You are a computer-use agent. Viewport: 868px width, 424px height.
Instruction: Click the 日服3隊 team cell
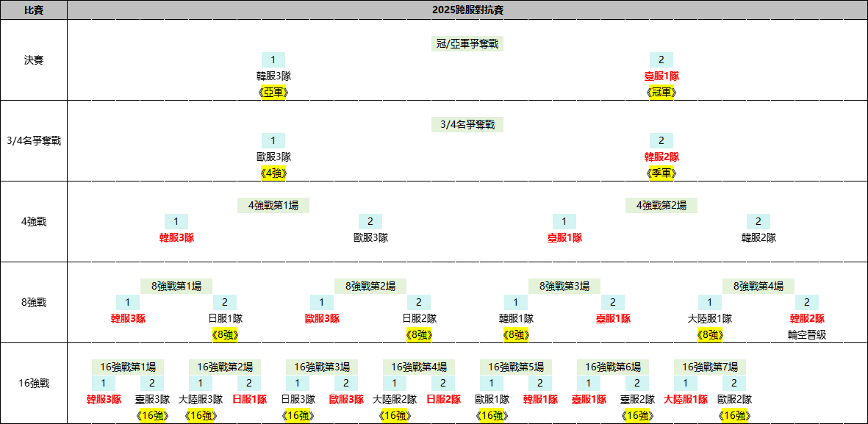tap(298, 400)
